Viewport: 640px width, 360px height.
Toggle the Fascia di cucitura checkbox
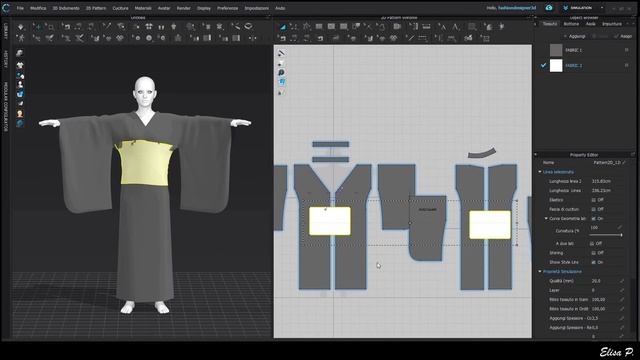(x=593, y=209)
